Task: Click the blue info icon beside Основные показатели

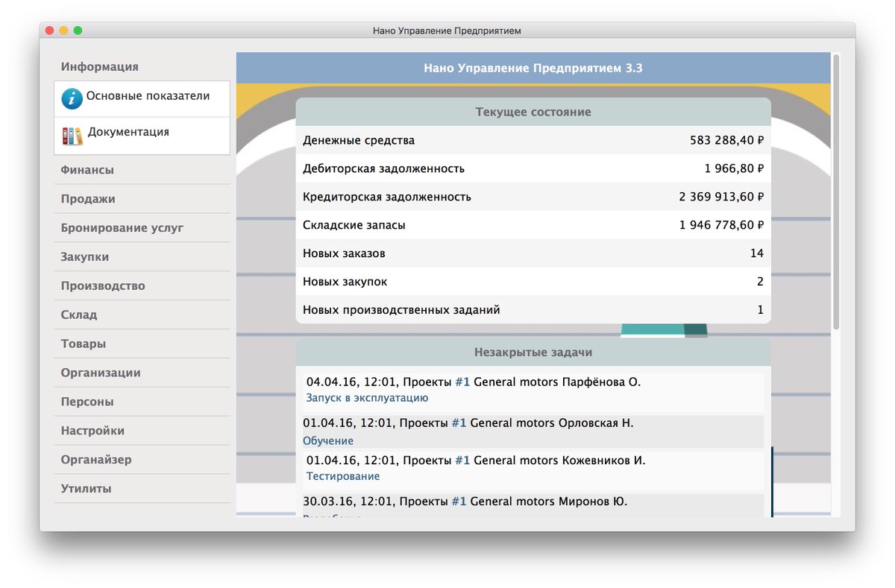Action: point(72,98)
